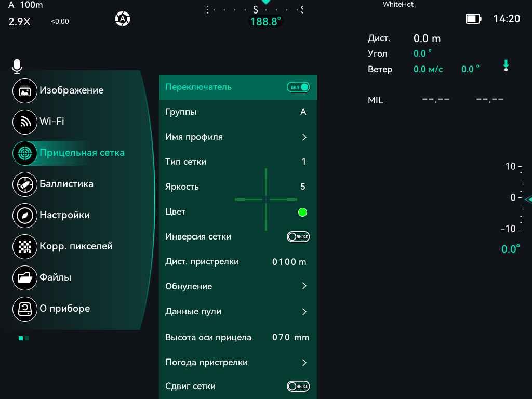The width and height of the screenshot is (532, 399).
Task: Adjust the Яркость value 5
Action: [303, 187]
